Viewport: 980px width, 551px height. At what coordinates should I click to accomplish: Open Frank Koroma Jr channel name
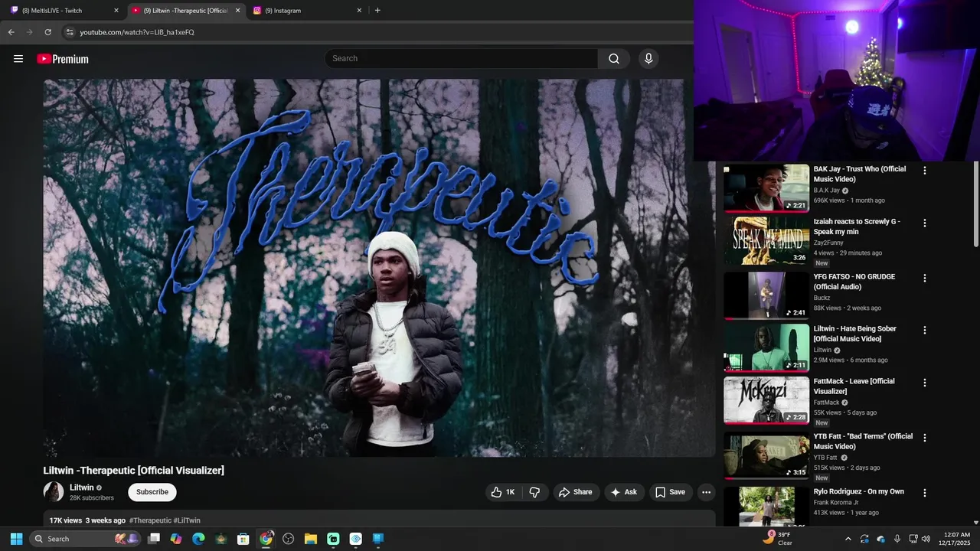[836, 503]
